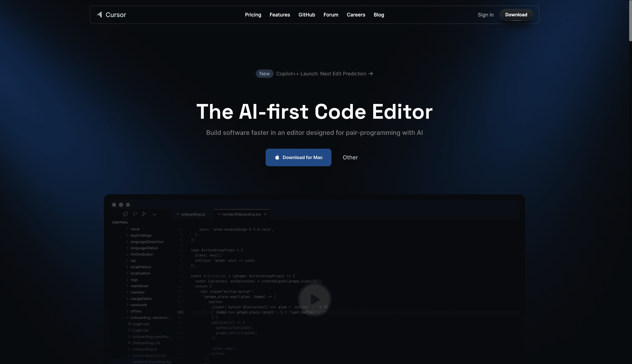Open the Forum link
This screenshot has height=364, width=632.
(x=331, y=15)
